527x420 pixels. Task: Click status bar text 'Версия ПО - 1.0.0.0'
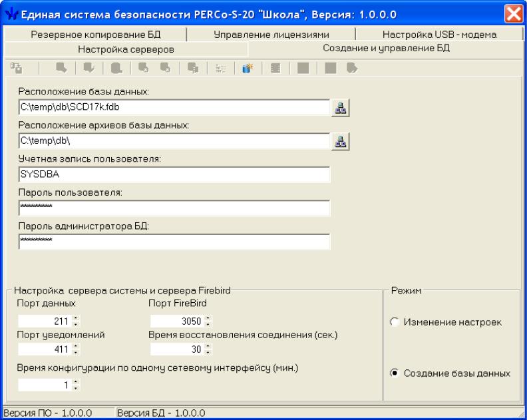47,413
